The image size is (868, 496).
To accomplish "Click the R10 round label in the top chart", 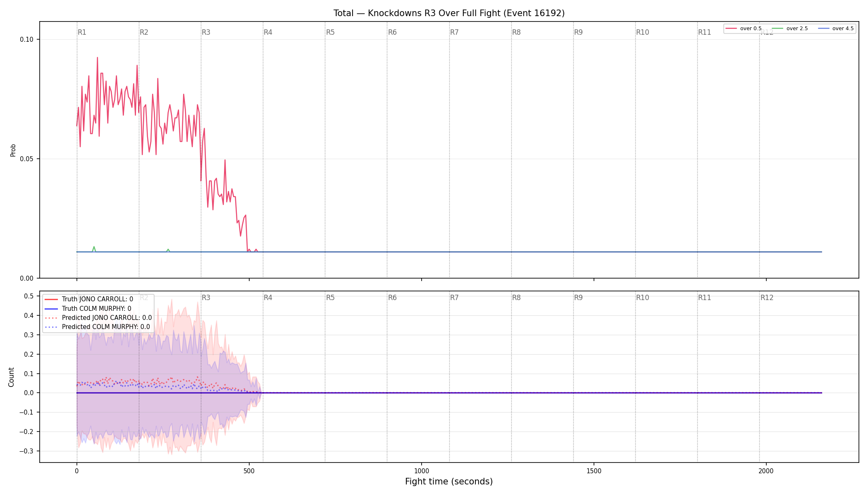I will point(642,32).
